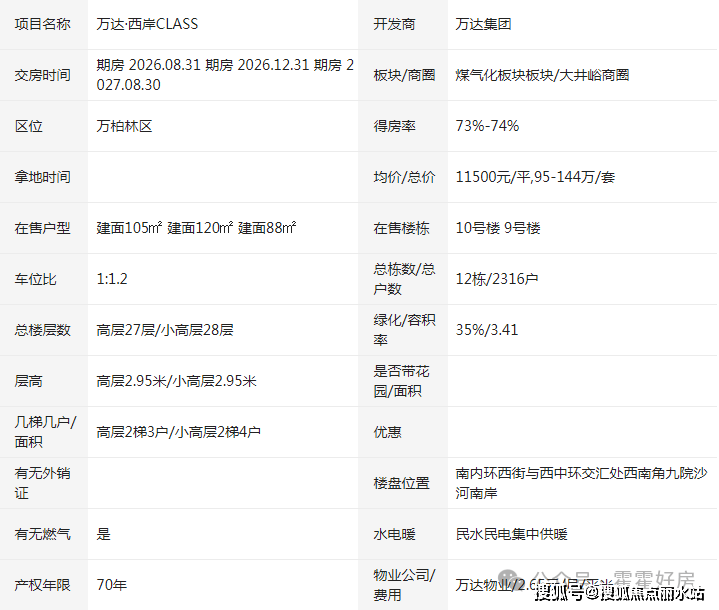
Task: Select the 有无燃气 label
Action: click(x=43, y=534)
